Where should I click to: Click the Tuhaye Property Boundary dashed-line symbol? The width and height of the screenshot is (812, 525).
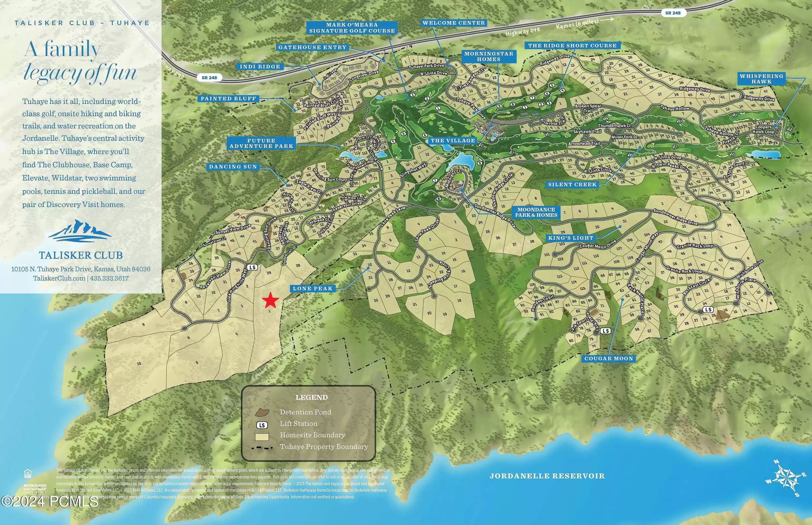pos(262,448)
